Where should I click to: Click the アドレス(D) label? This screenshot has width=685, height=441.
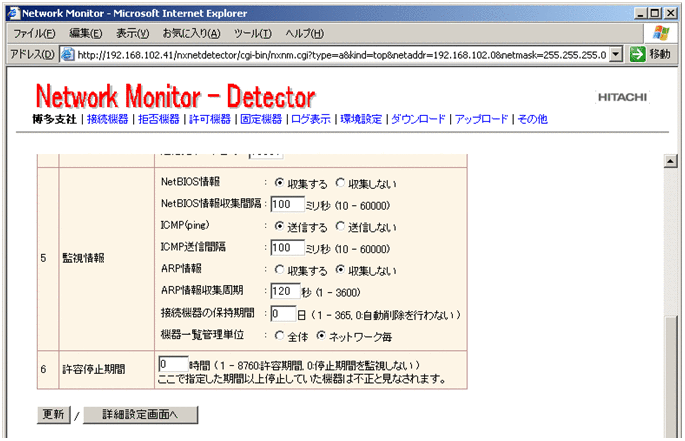tap(32, 54)
